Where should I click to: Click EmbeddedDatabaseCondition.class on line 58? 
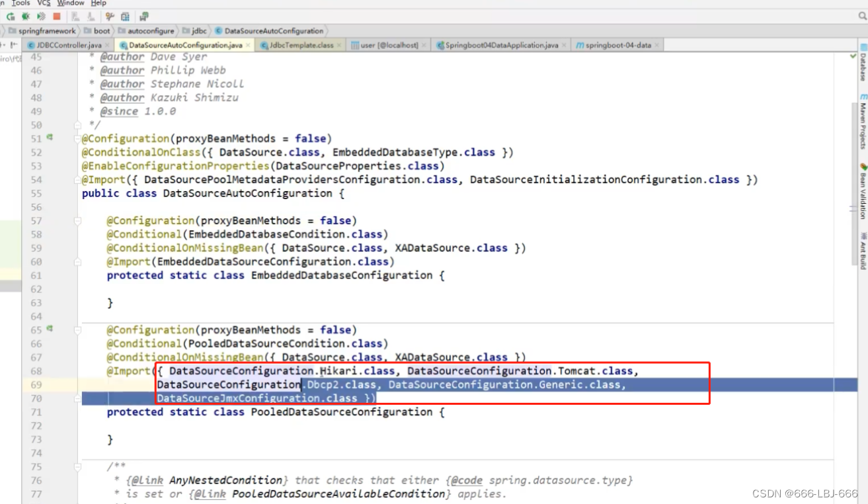pos(285,234)
